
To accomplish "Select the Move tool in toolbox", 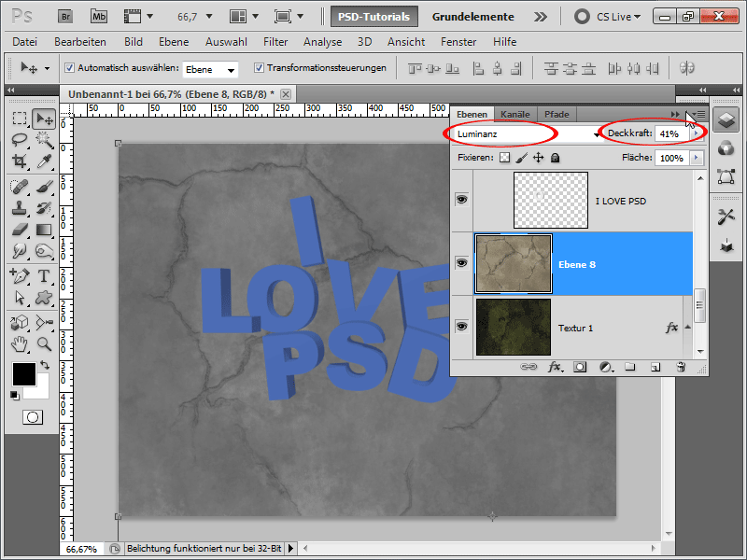I will [44, 119].
